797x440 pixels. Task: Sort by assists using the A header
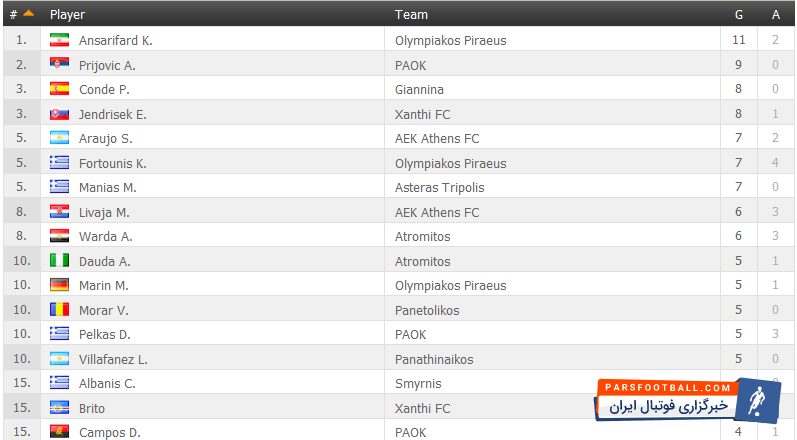pyautogui.click(x=775, y=15)
